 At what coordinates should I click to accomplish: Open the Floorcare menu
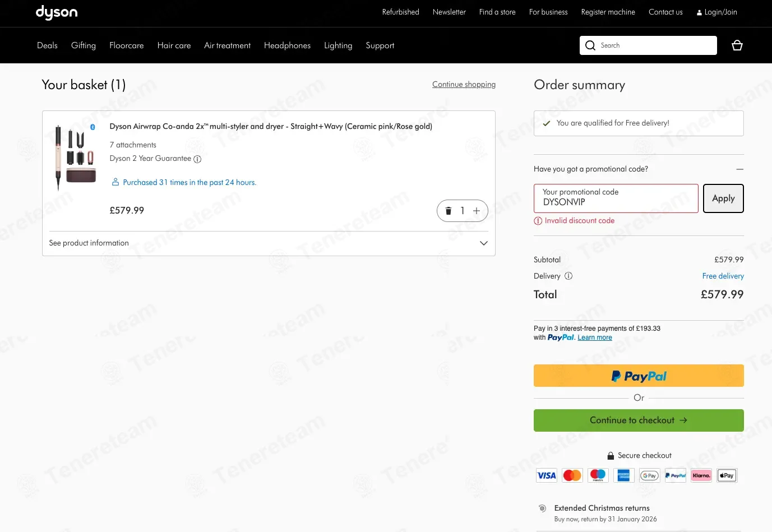tap(126, 45)
